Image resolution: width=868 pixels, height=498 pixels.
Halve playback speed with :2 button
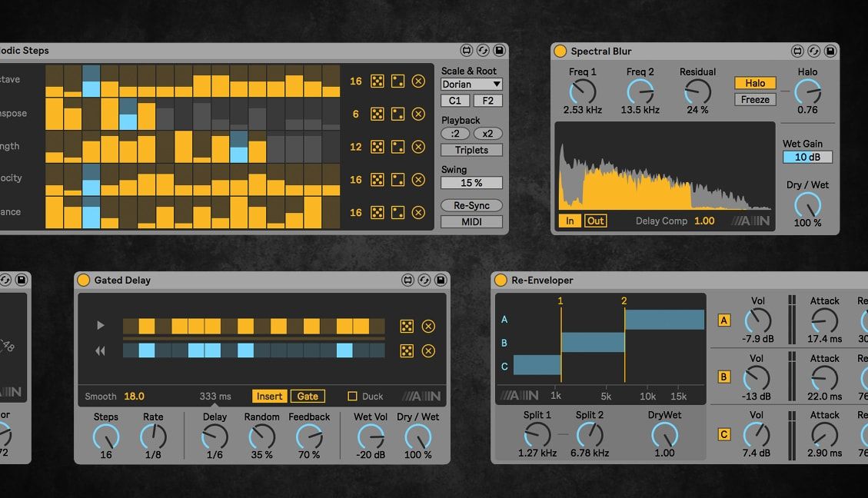click(x=455, y=134)
